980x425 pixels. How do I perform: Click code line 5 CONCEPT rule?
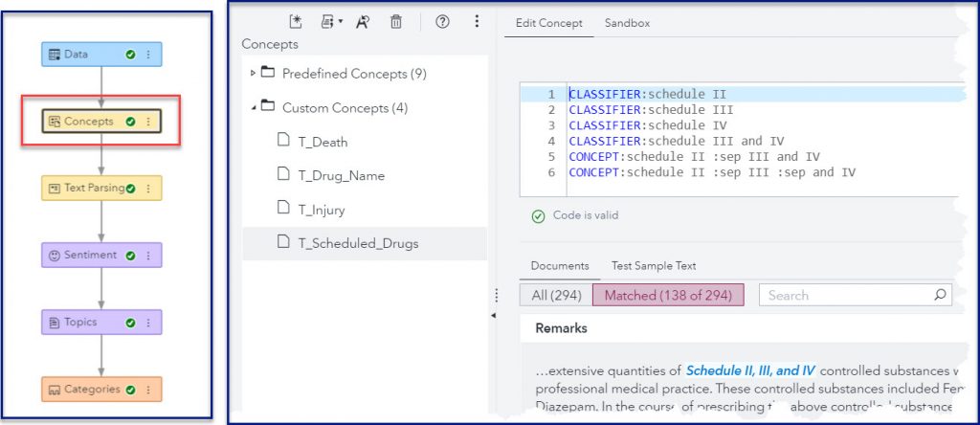coord(695,156)
